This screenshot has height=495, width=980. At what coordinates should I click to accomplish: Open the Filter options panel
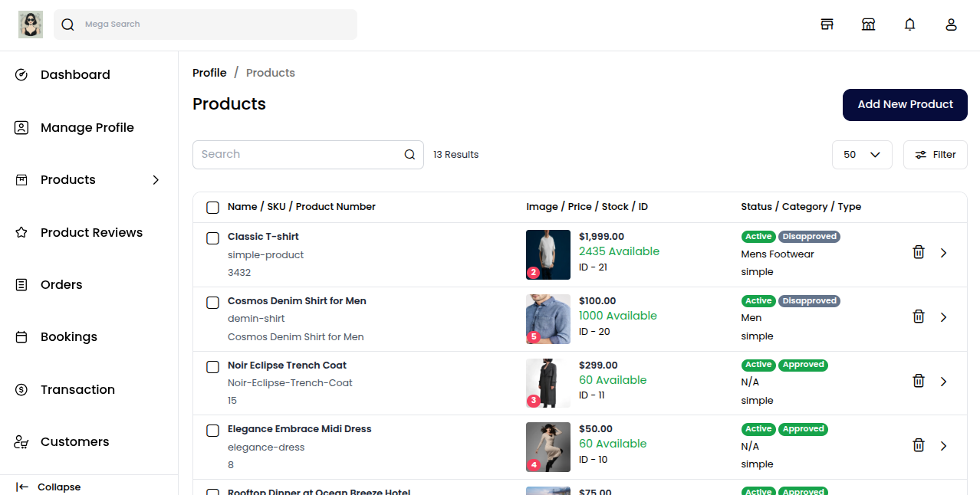(935, 154)
